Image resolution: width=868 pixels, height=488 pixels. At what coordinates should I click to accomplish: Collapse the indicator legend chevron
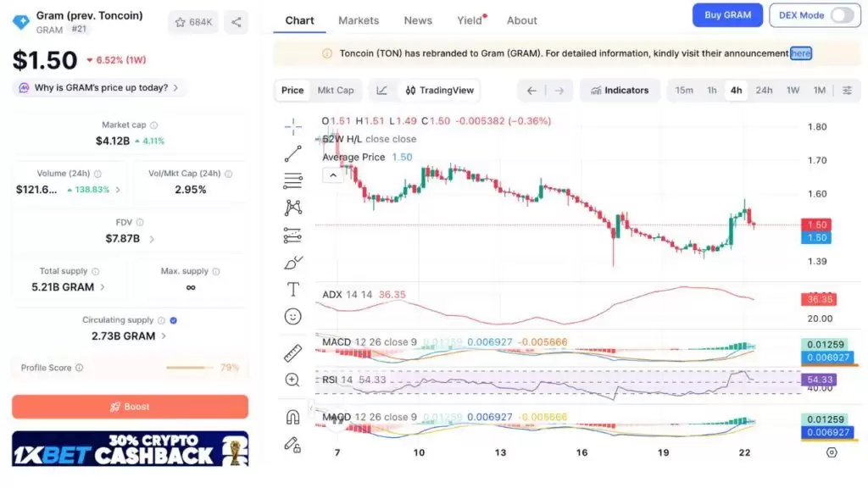point(332,175)
